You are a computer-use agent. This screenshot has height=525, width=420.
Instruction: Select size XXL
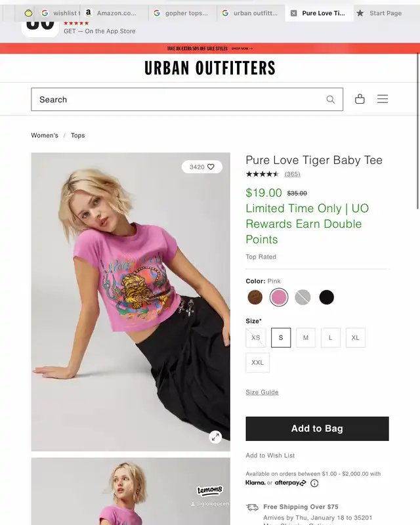point(257,362)
